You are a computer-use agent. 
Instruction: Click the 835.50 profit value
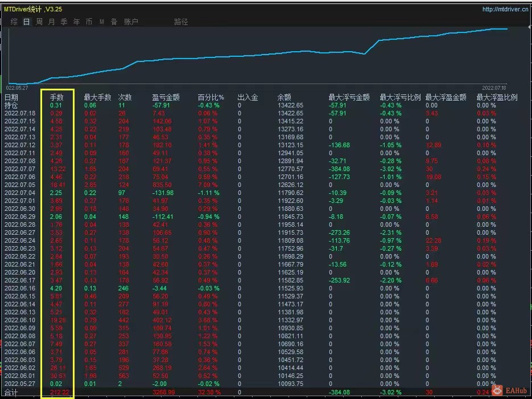click(162, 185)
